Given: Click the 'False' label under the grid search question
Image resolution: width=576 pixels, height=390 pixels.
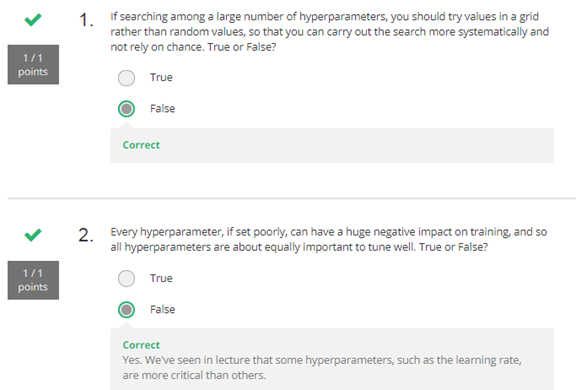Looking at the screenshot, I should click(x=162, y=109).
